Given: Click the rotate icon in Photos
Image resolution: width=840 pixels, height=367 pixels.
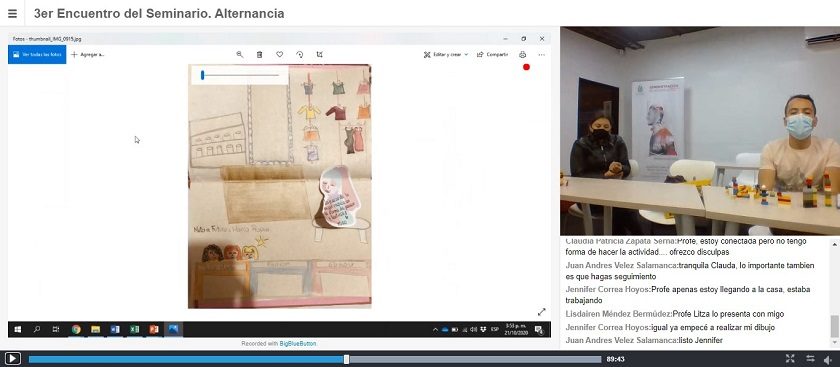Looking at the screenshot, I should 299,54.
